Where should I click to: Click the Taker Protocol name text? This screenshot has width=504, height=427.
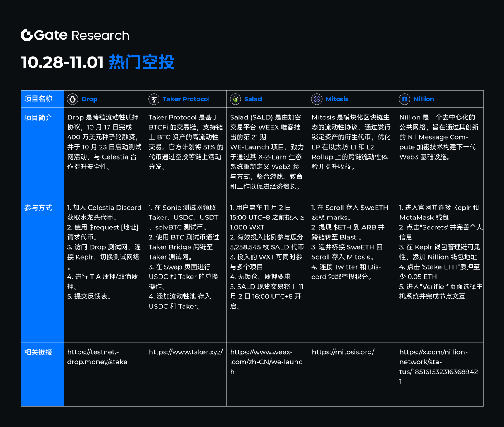point(187,99)
